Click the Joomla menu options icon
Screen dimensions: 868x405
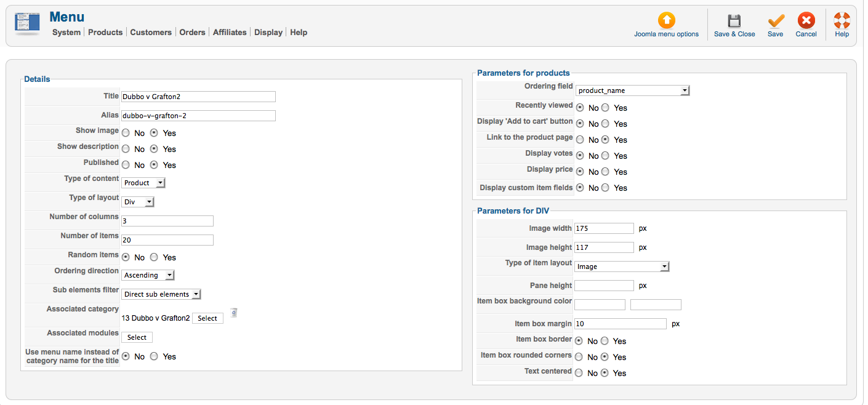click(x=666, y=20)
